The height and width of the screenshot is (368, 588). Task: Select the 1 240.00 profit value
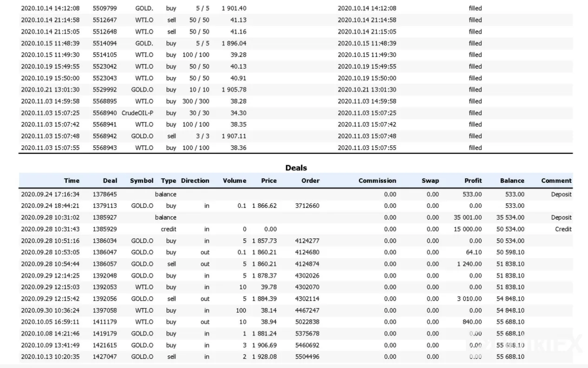click(470, 264)
